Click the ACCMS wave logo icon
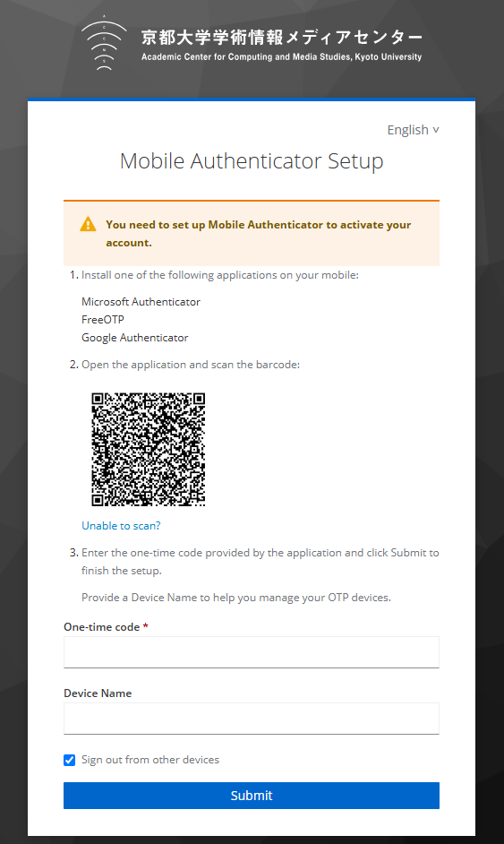504x844 pixels. click(x=104, y=43)
